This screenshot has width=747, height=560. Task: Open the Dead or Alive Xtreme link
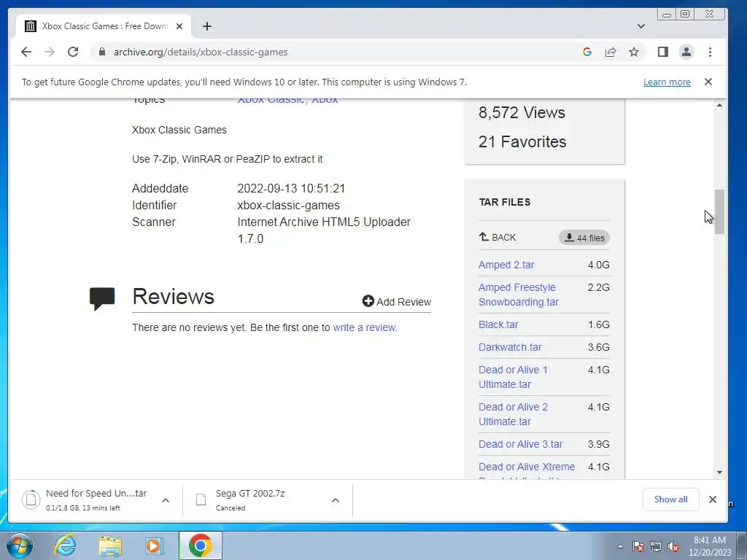tap(527, 467)
